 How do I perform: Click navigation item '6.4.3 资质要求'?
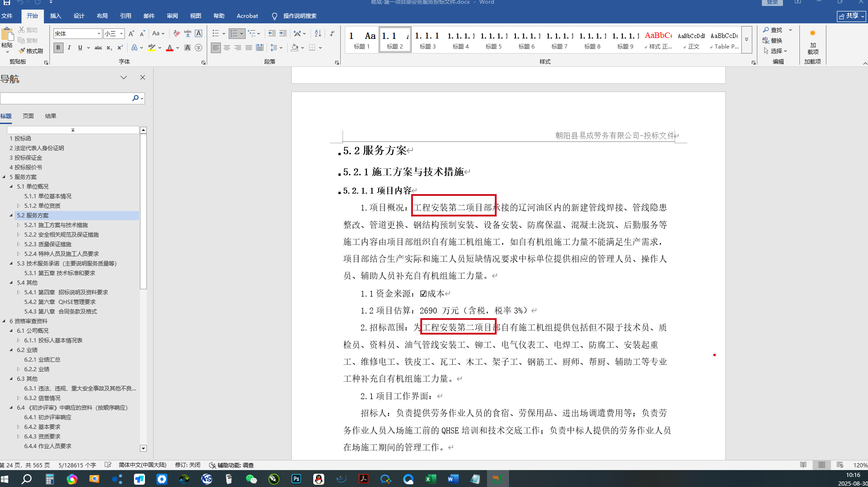tap(42, 437)
